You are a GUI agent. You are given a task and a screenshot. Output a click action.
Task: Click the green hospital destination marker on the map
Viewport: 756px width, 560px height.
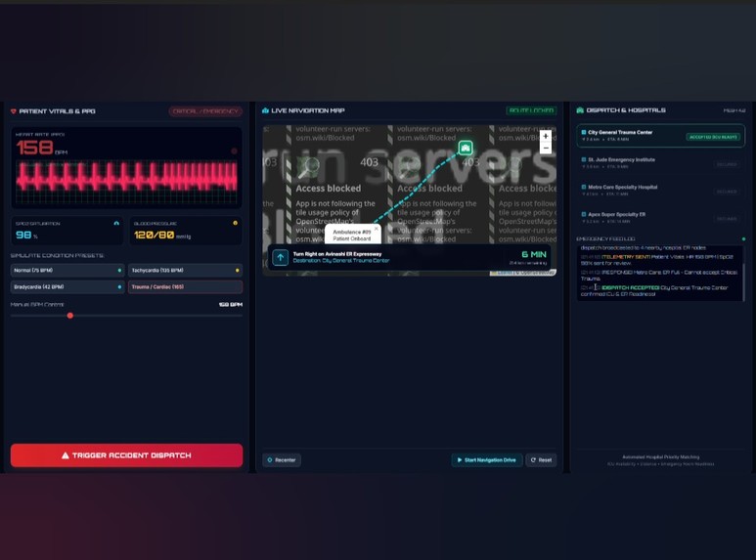tap(466, 148)
